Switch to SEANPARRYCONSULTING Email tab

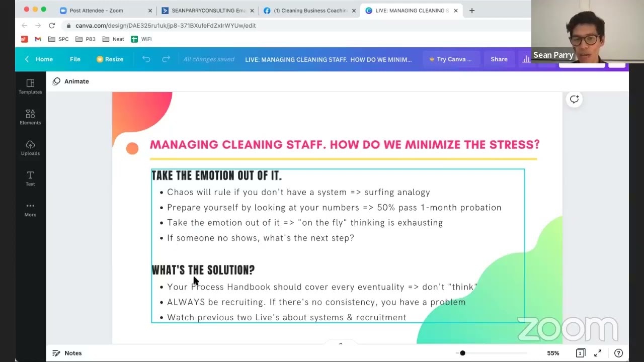point(208,10)
